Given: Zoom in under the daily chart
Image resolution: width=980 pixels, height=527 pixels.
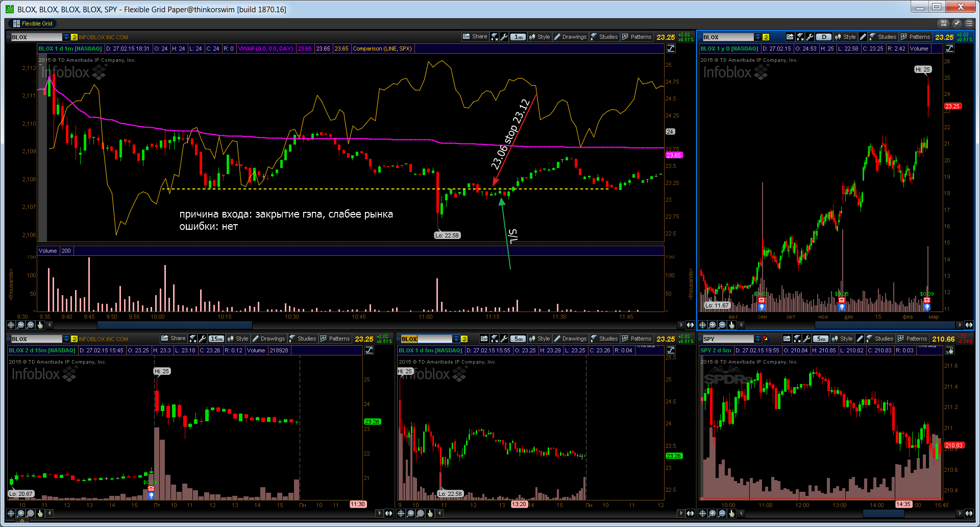Looking at the screenshot, I should tap(712, 325).
